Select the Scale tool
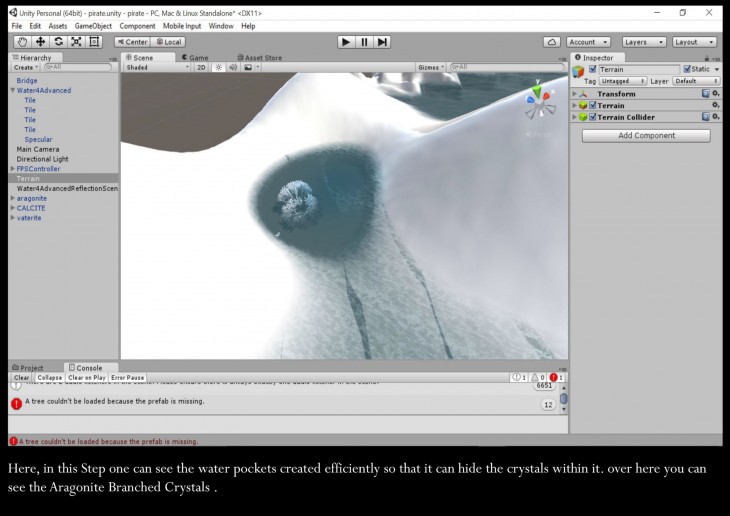Image resolution: width=730 pixels, height=516 pixels. tap(76, 42)
